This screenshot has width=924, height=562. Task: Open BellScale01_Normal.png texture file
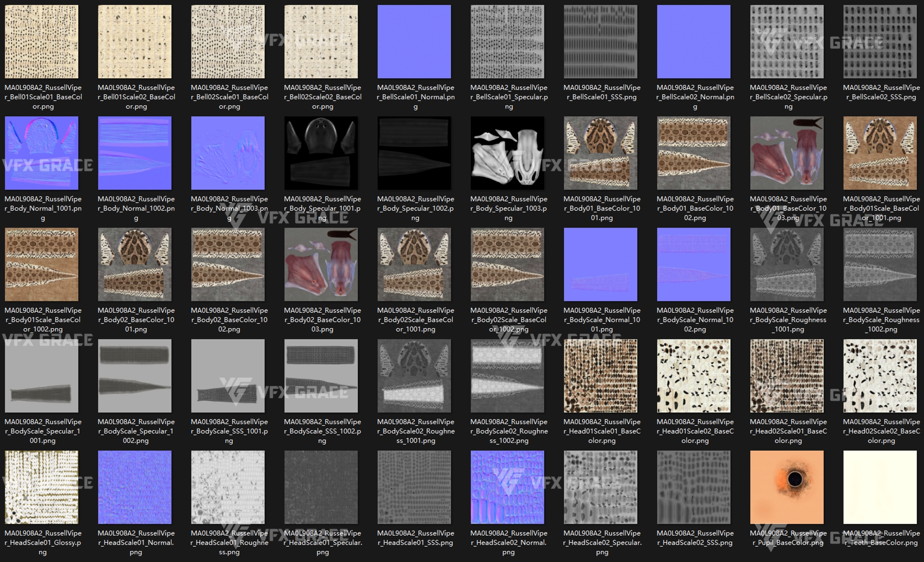414,41
